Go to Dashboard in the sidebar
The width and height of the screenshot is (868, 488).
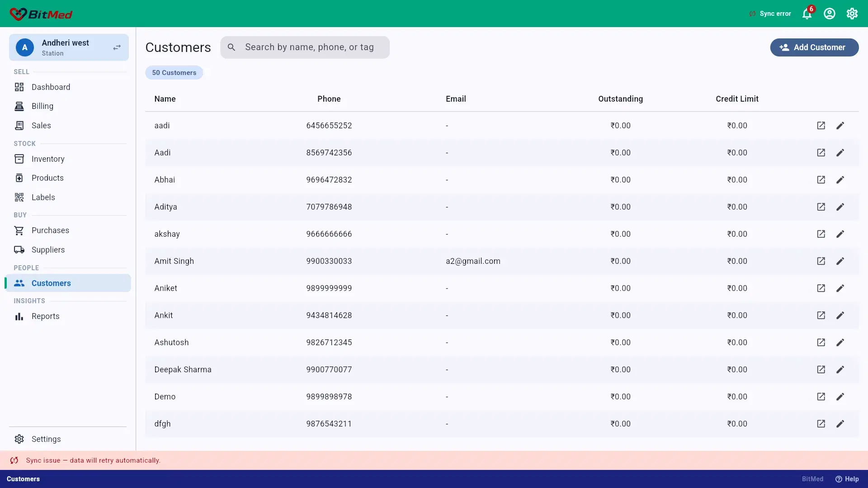[68, 87]
